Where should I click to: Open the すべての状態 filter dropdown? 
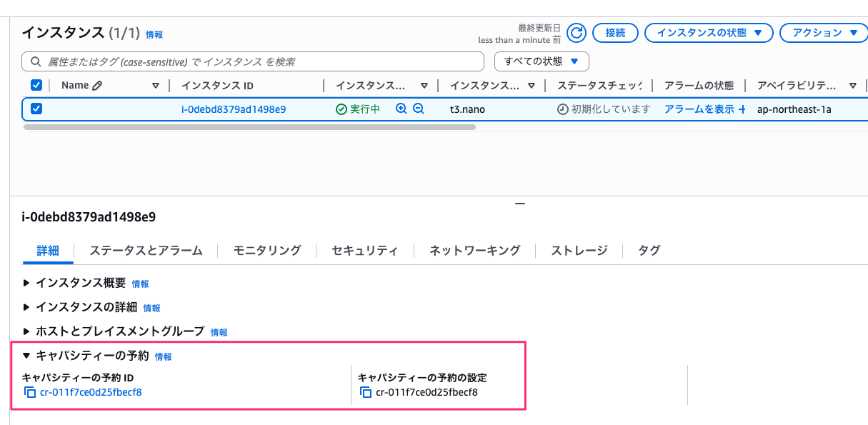tap(542, 61)
